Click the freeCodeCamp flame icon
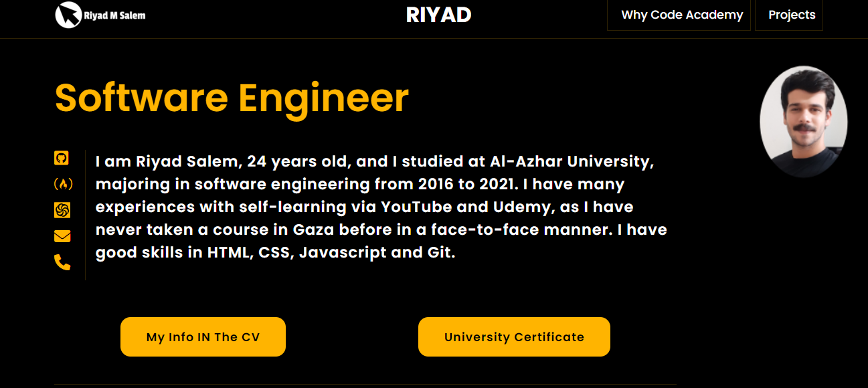Viewport: 868px width, 388px height. point(62,184)
